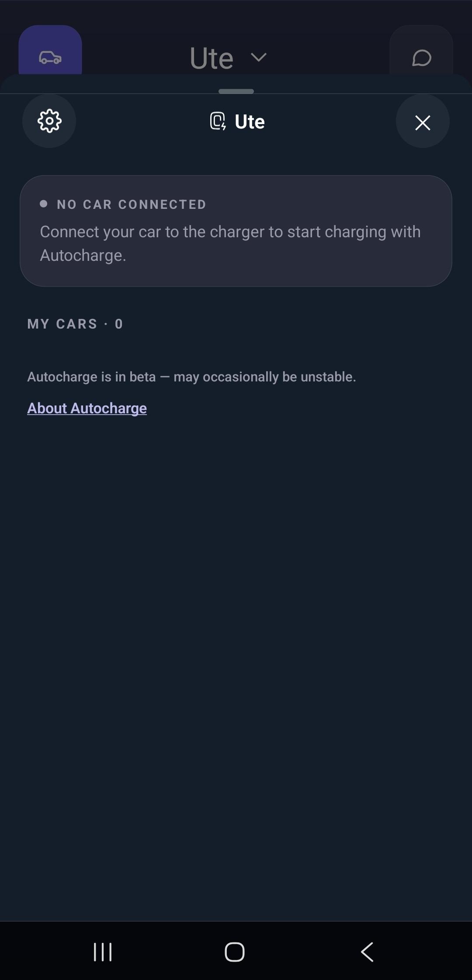Tap the Autocharge beta notice text
Viewport: 472px width, 980px height.
[191, 377]
